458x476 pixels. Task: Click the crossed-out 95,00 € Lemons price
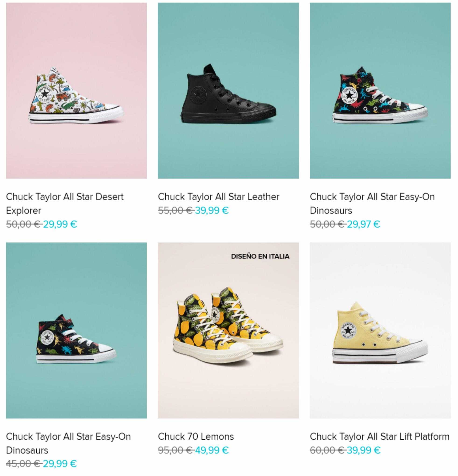pos(176,450)
